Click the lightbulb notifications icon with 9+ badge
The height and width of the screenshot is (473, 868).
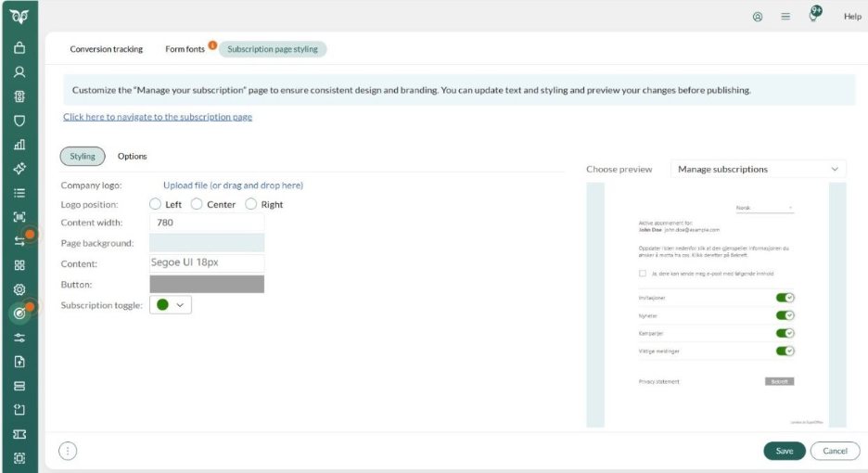[815, 16]
